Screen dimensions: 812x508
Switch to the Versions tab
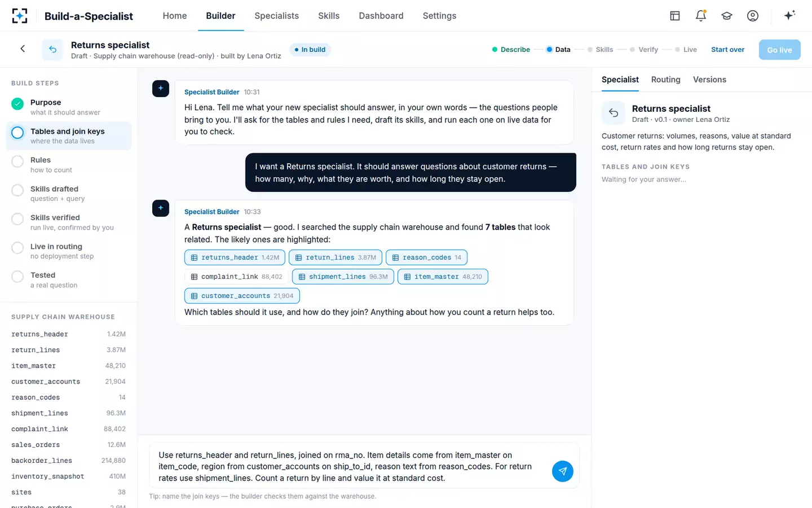click(709, 80)
